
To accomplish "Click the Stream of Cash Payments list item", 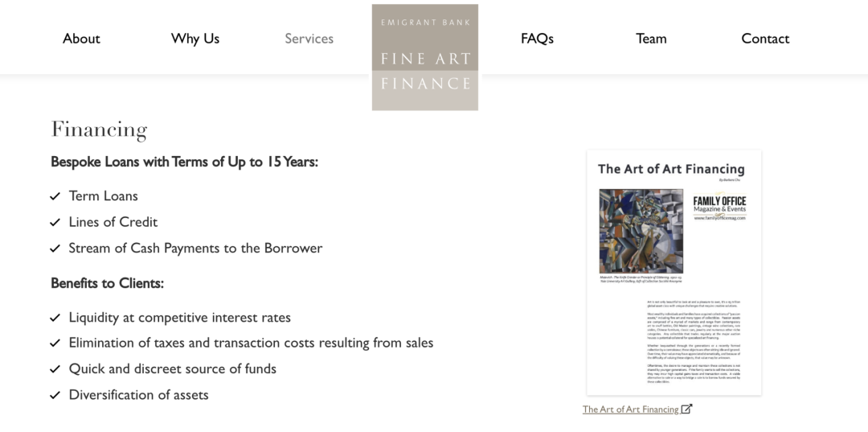I will (x=195, y=248).
